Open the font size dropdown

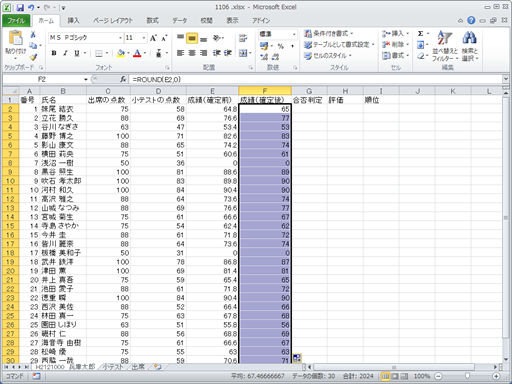144,38
